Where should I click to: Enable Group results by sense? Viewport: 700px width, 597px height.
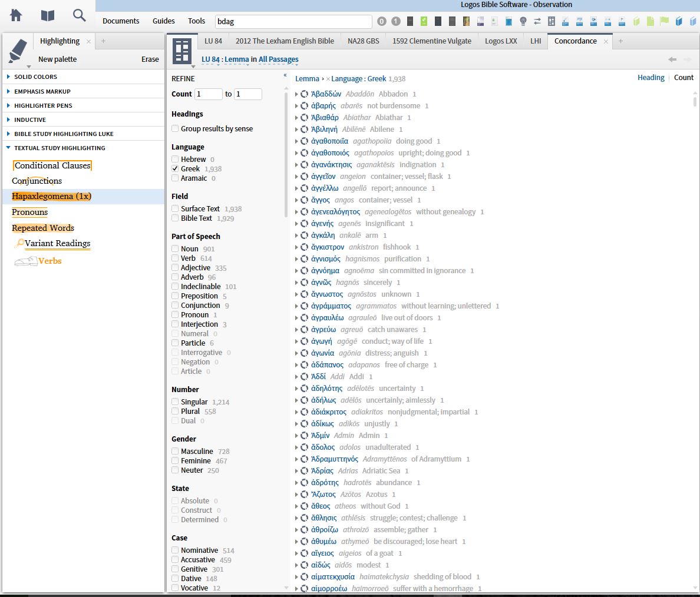(x=175, y=128)
